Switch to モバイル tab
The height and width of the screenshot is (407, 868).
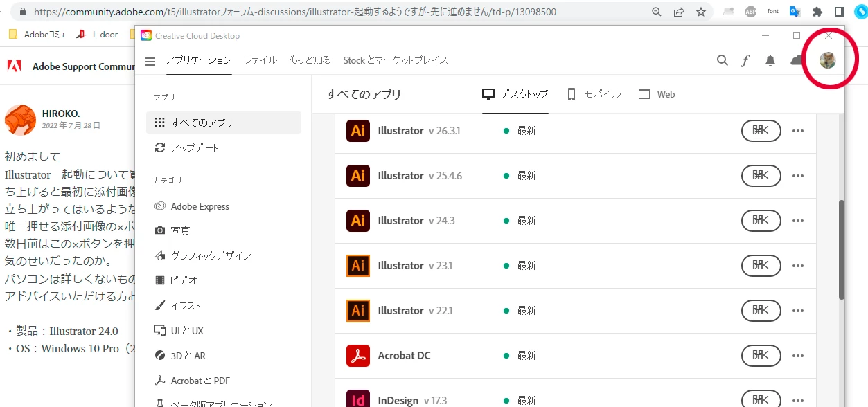tap(594, 94)
